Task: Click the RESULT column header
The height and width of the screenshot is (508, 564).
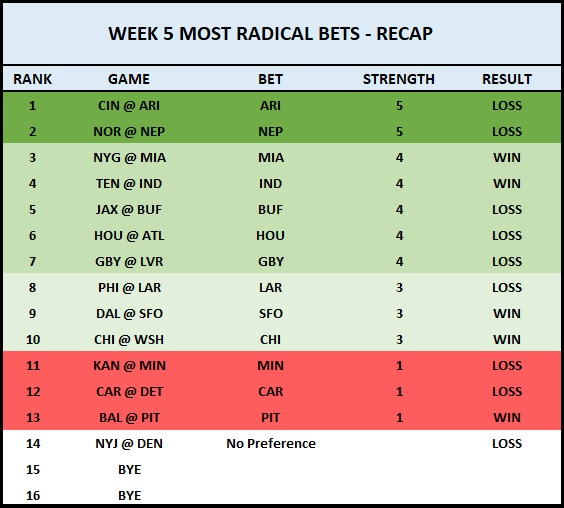Action: click(507, 79)
